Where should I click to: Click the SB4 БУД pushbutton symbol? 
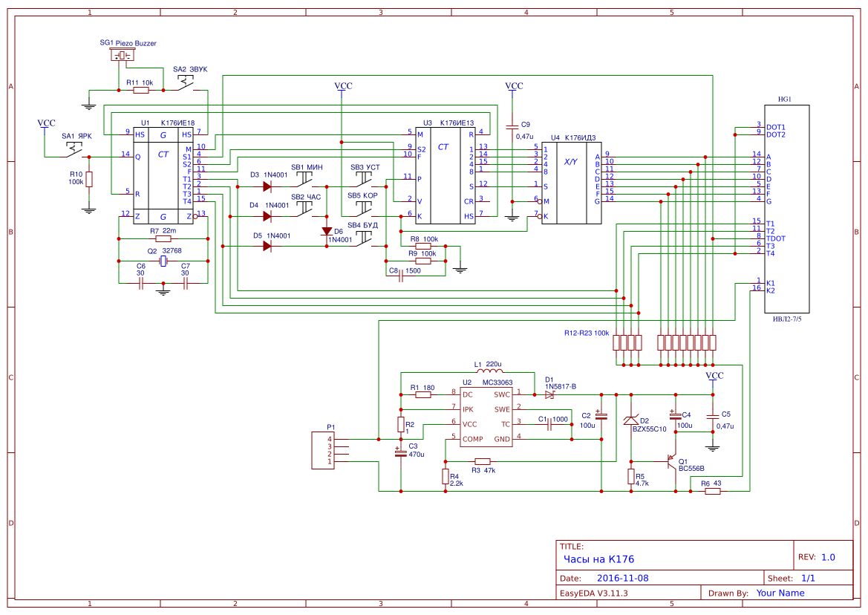pyautogui.click(x=364, y=238)
